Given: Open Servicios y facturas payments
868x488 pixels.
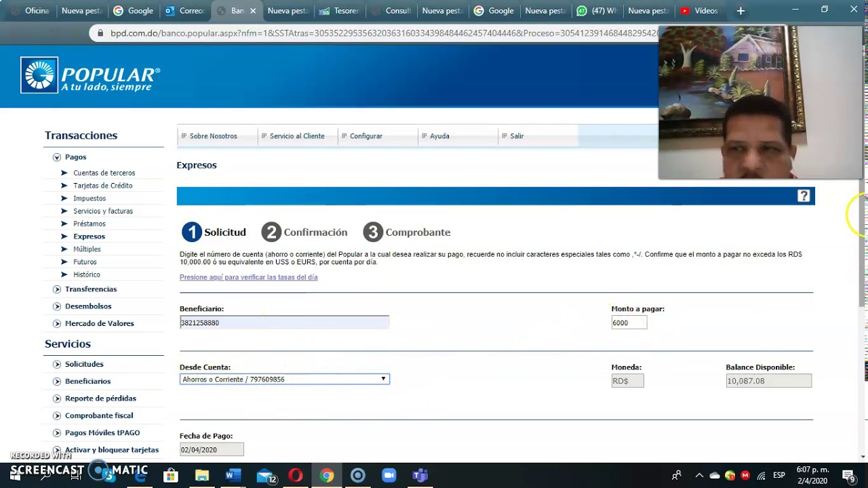Looking at the screenshot, I should (x=103, y=211).
